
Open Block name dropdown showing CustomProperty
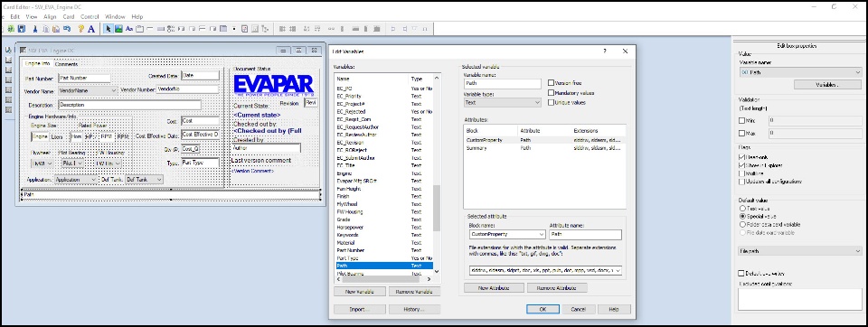[x=506, y=234]
